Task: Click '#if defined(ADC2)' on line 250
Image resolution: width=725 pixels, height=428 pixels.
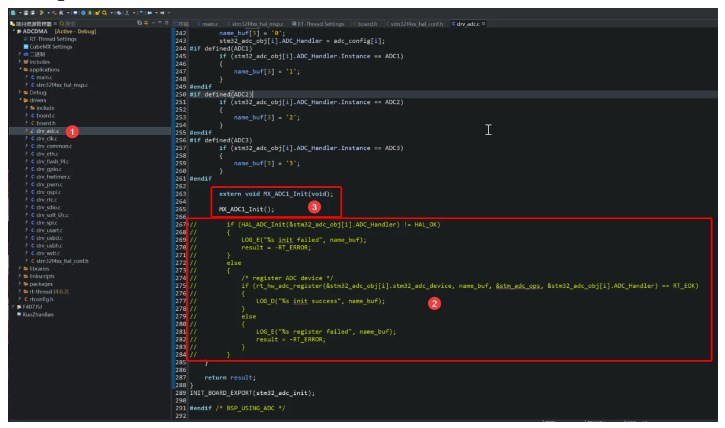Action: click(x=221, y=94)
